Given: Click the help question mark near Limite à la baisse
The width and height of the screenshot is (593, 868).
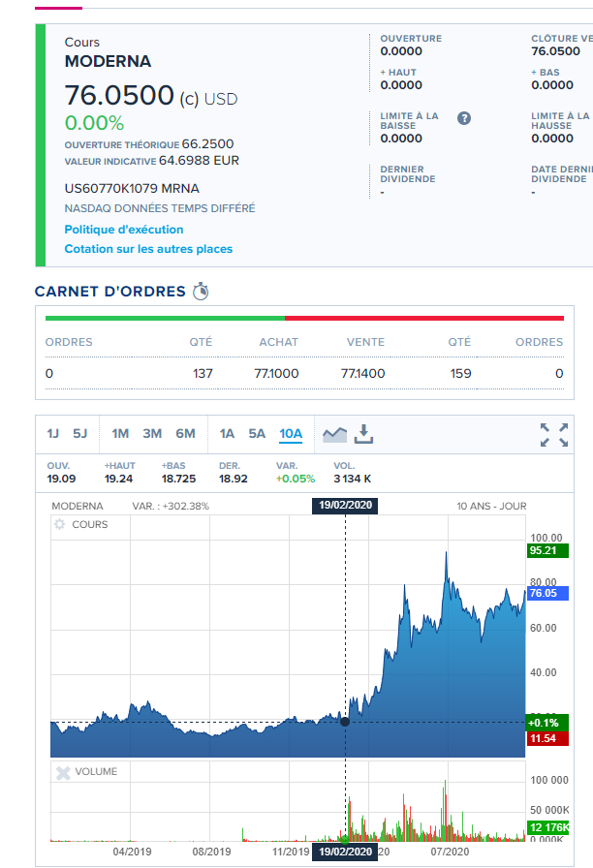Looking at the screenshot, I should click(464, 118).
